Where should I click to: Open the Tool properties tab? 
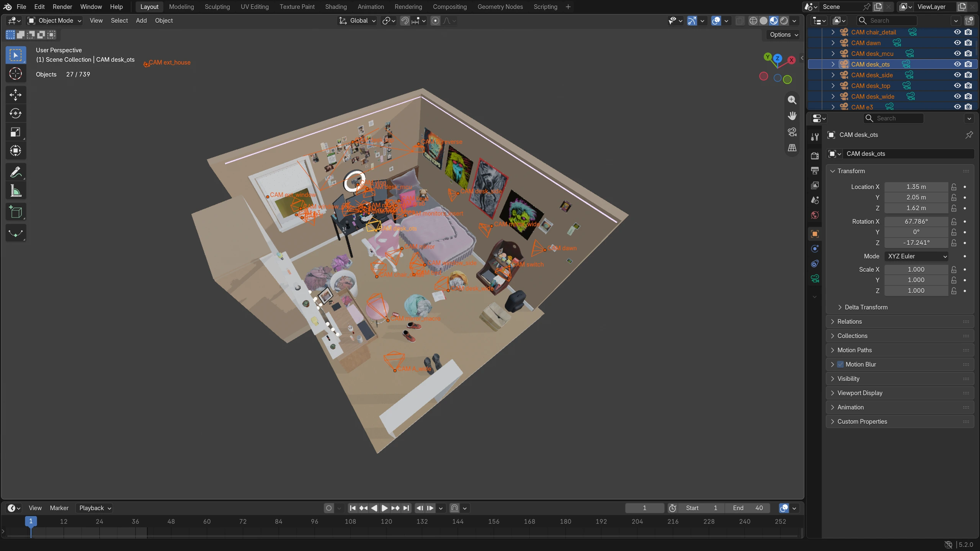[x=815, y=137]
